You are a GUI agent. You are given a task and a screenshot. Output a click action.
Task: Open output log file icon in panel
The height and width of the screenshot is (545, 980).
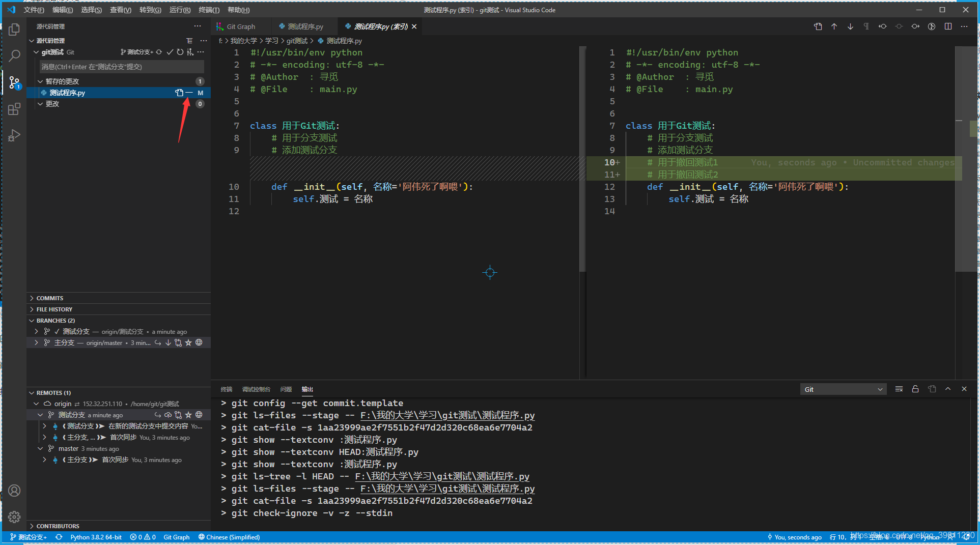click(932, 389)
